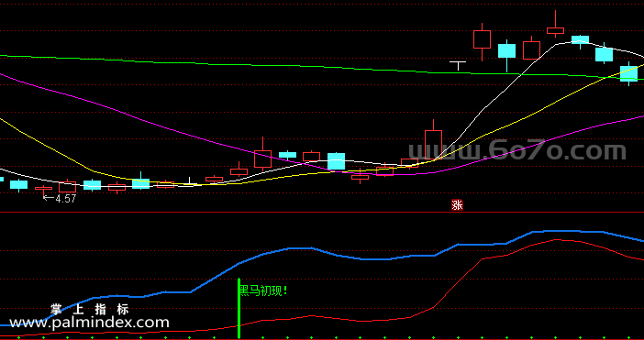Select the large cyan candle near 涨 marker row
The width and height of the screenshot is (644, 340).
(336, 161)
